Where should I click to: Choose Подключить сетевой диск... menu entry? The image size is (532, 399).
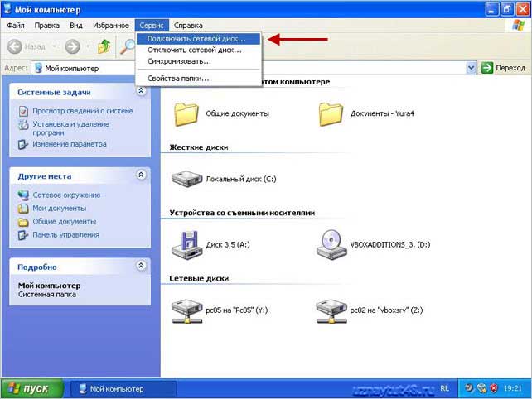(x=199, y=39)
